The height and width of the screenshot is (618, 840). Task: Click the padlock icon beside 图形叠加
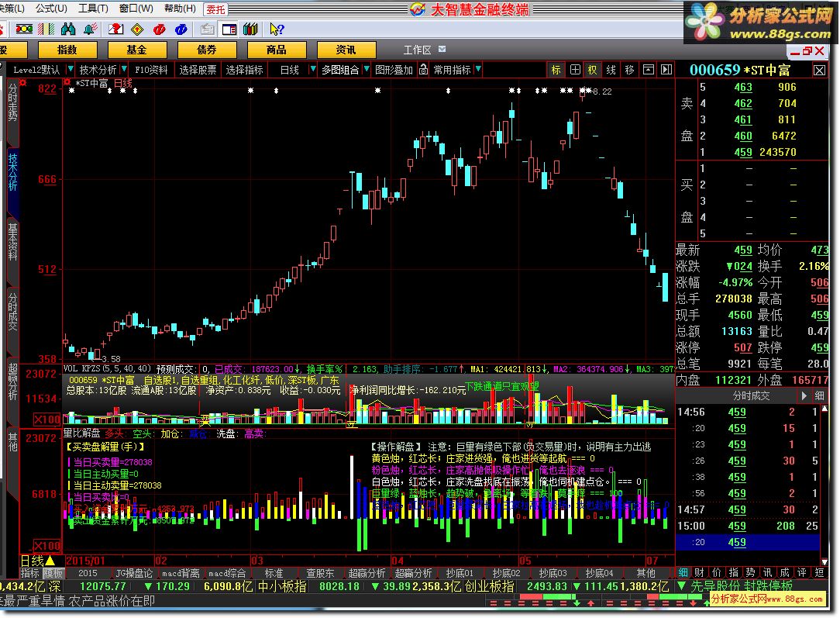[423, 70]
